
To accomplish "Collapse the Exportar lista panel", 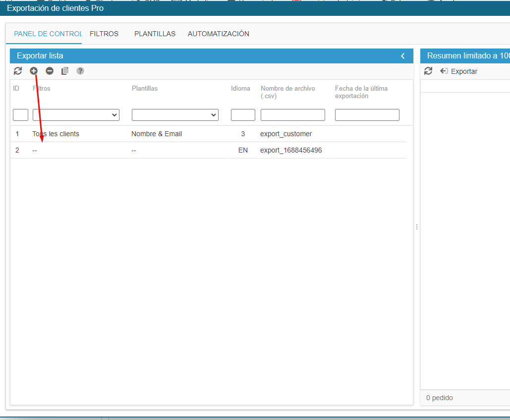I will (403, 56).
